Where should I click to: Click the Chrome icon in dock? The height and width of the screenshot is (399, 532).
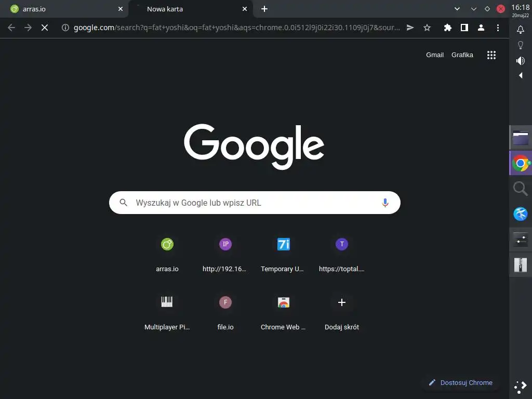(x=521, y=163)
